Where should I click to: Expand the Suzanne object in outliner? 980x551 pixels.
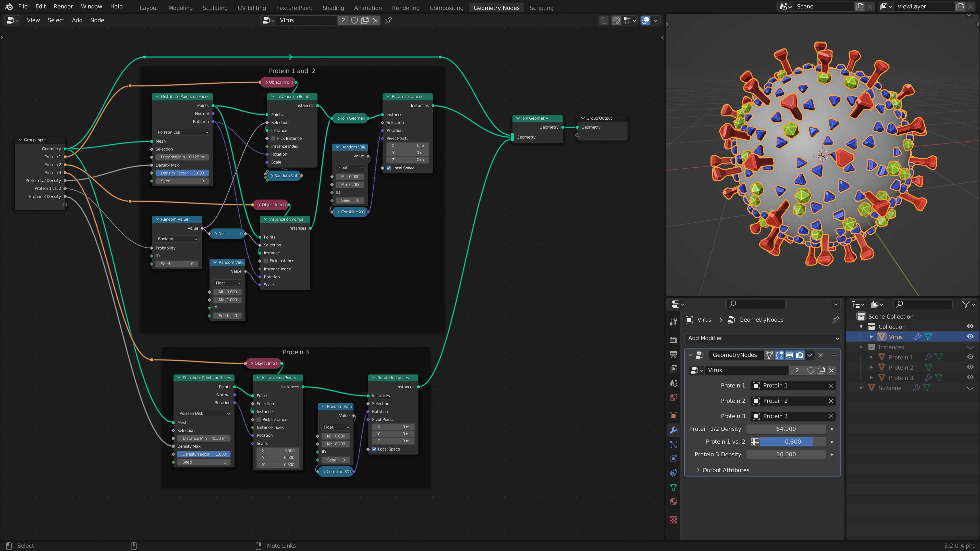point(861,388)
